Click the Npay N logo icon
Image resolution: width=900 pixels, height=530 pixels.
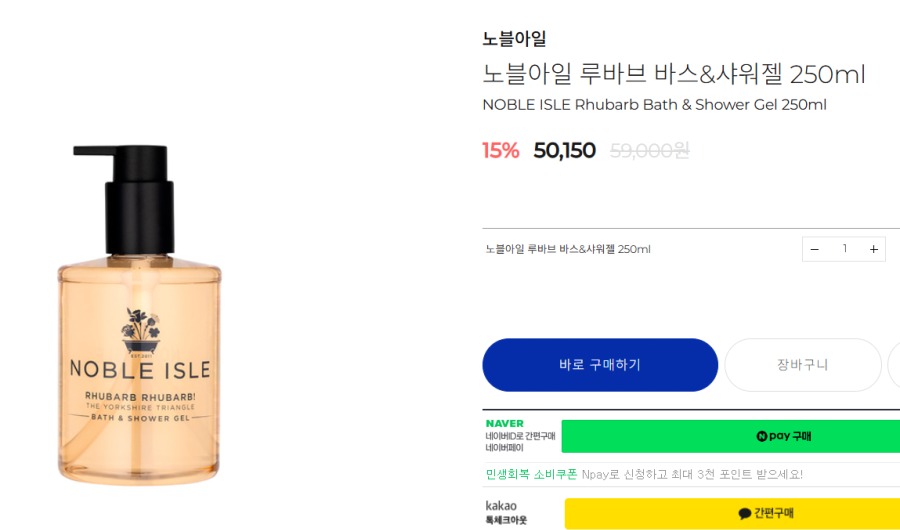(762, 437)
